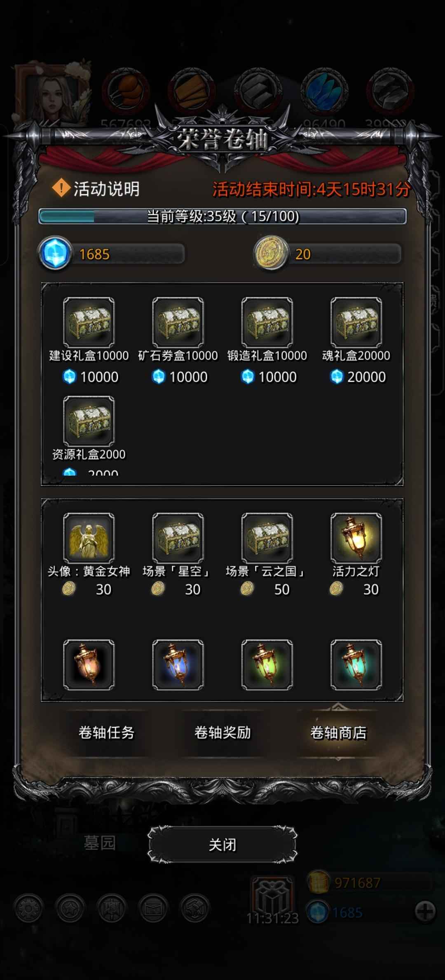Screen dimensions: 445x980
Task: Select the 建设礼盒10000 chest icon
Action: pyautogui.click(x=89, y=322)
